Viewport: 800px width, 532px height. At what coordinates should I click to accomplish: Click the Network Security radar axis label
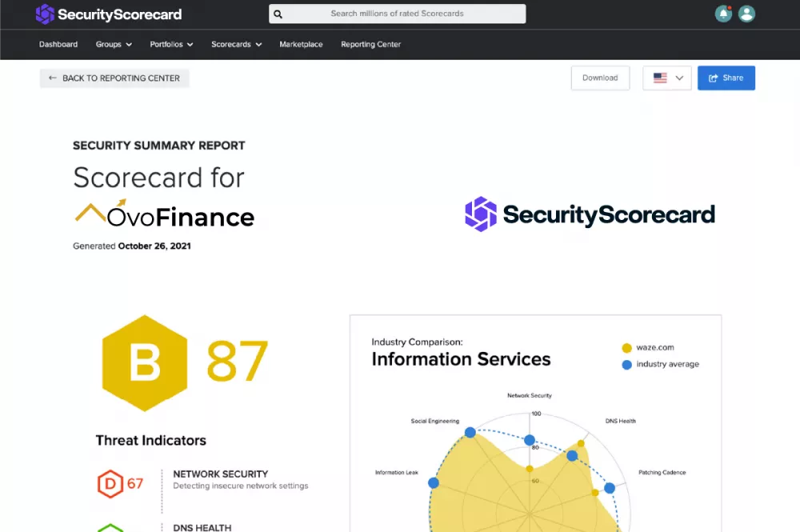point(529,395)
